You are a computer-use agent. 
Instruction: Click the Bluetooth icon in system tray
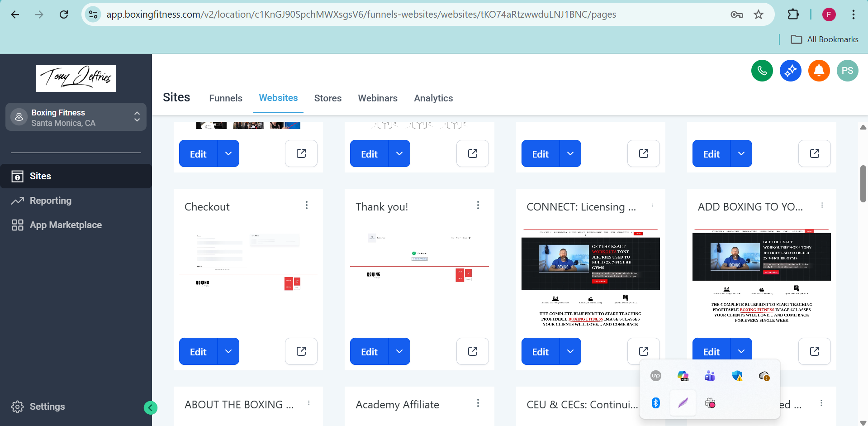[655, 402]
